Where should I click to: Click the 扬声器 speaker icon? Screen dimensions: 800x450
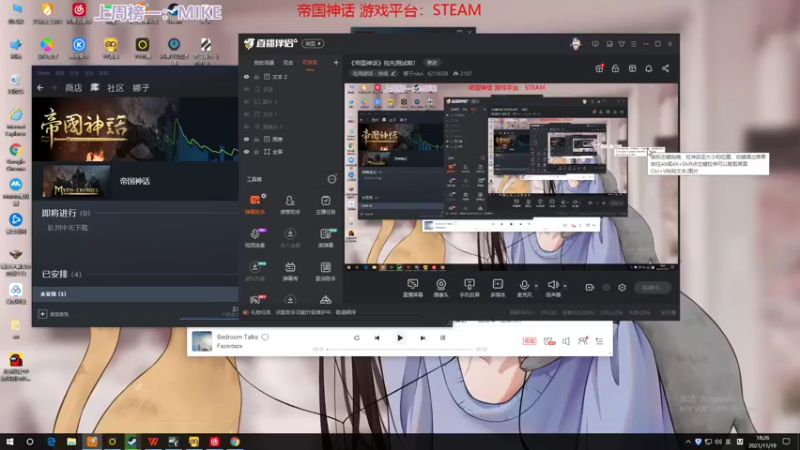pos(553,285)
